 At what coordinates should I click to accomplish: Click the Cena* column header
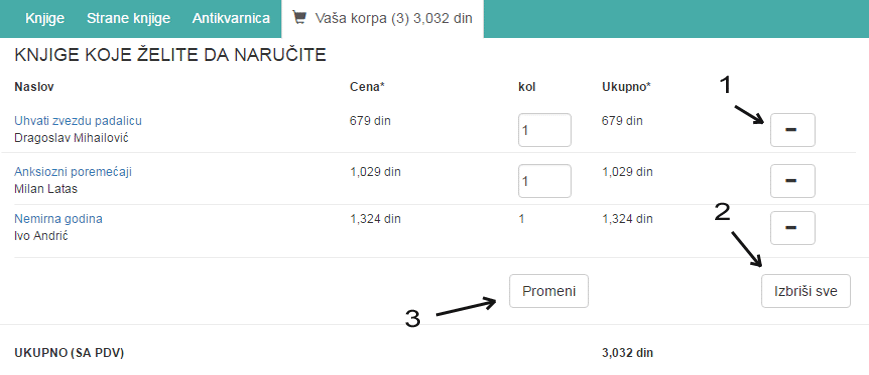pyautogui.click(x=367, y=87)
